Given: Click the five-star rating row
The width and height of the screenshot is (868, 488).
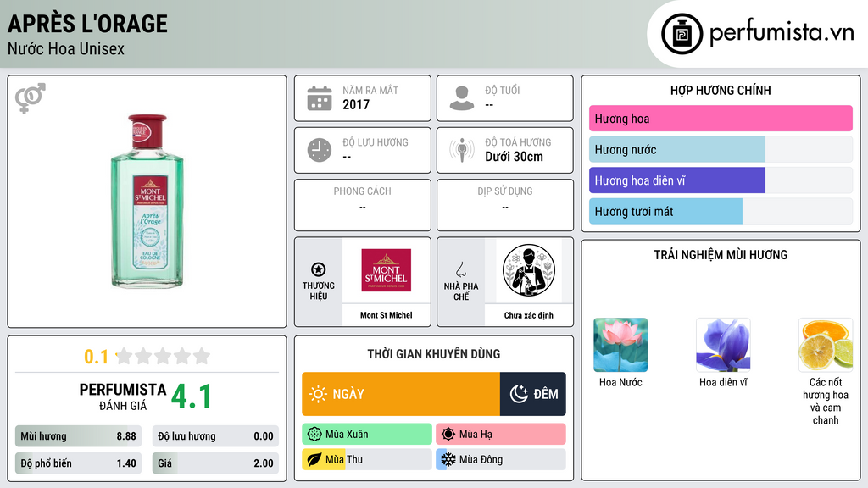Looking at the screenshot, I should (163, 356).
